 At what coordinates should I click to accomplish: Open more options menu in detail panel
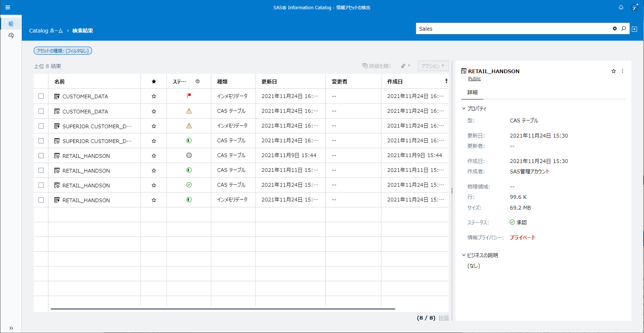point(623,71)
